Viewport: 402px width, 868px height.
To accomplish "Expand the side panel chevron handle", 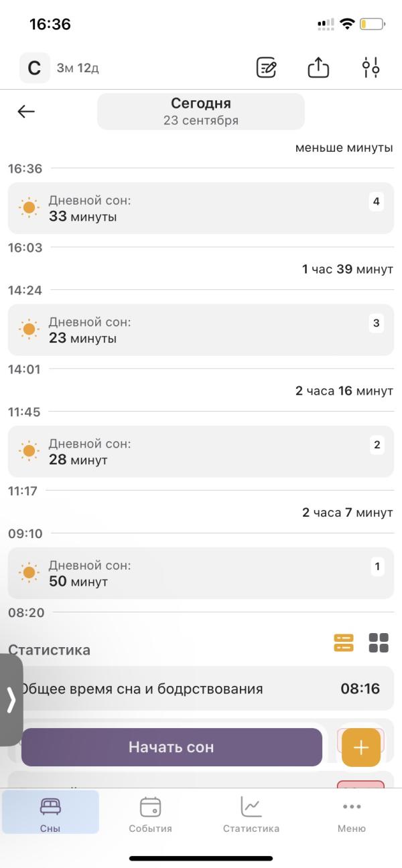I will point(11,699).
